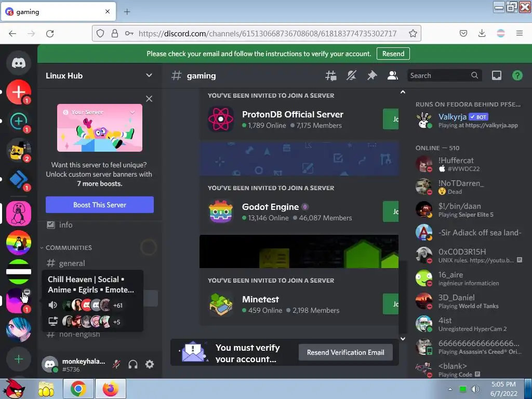Viewport: 532px width, 399px height.
Task: Open Firefox hamburger application menu
Action: click(x=520, y=33)
